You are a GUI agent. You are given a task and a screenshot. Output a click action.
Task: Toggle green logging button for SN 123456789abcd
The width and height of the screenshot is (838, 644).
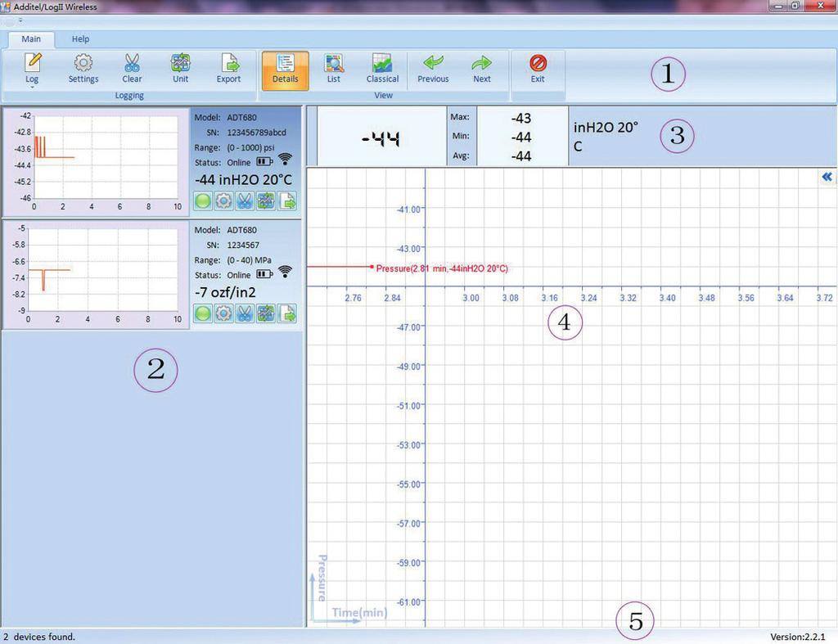tap(203, 201)
